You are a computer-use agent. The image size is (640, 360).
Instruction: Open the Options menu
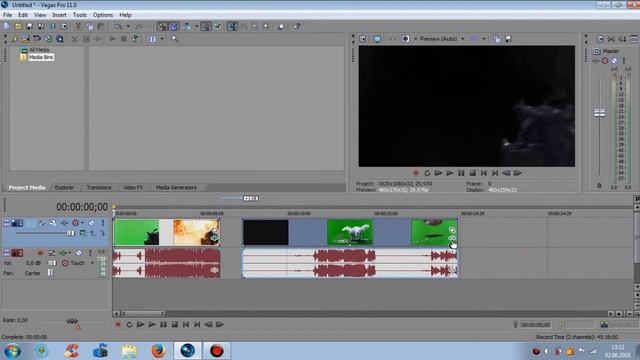pos(103,15)
